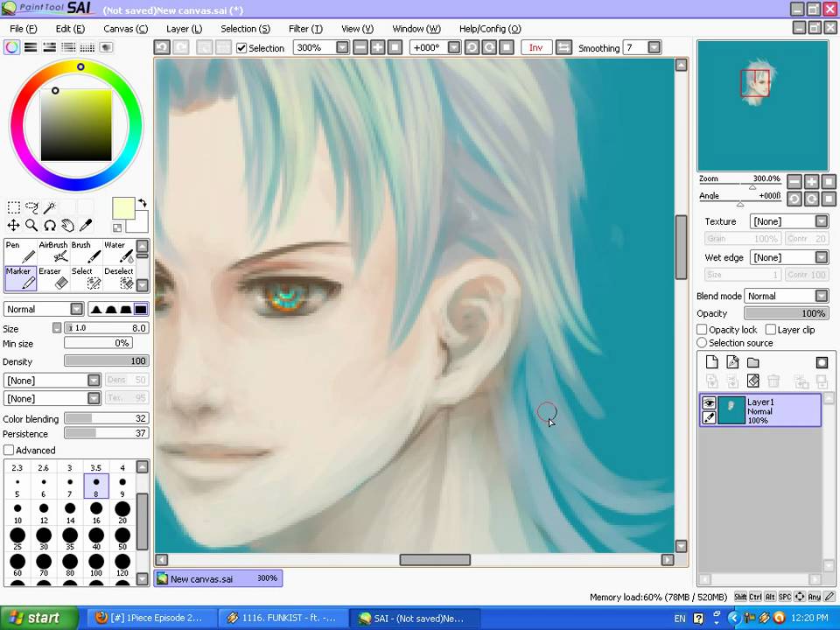Image resolution: width=840 pixels, height=630 pixels.
Task: Show the color wheel panel
Action: 11,47
